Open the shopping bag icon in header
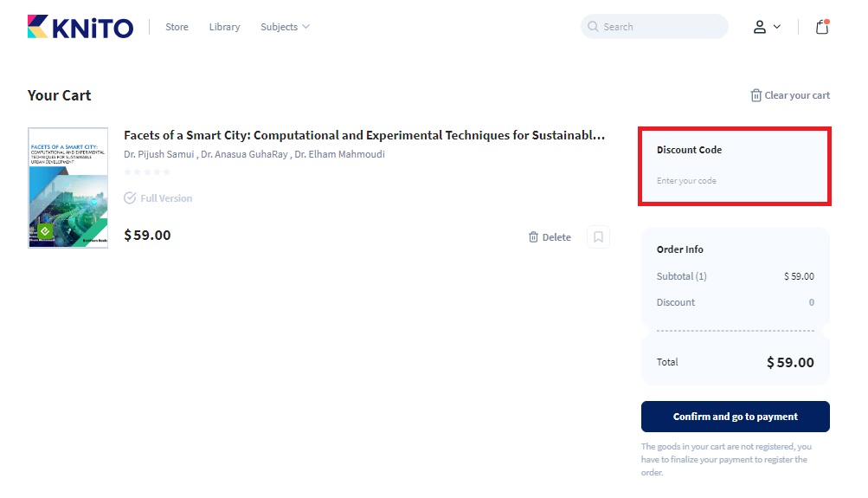This screenshot has width=868, height=498. coord(822,27)
